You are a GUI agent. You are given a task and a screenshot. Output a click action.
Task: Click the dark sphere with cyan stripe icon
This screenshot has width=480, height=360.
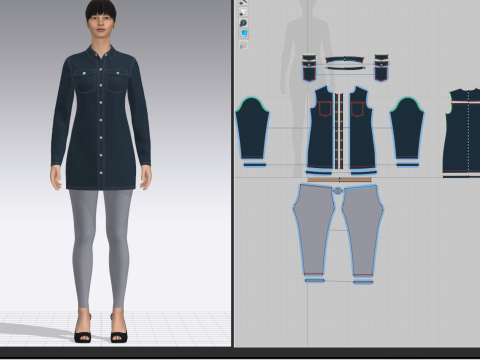243,23
